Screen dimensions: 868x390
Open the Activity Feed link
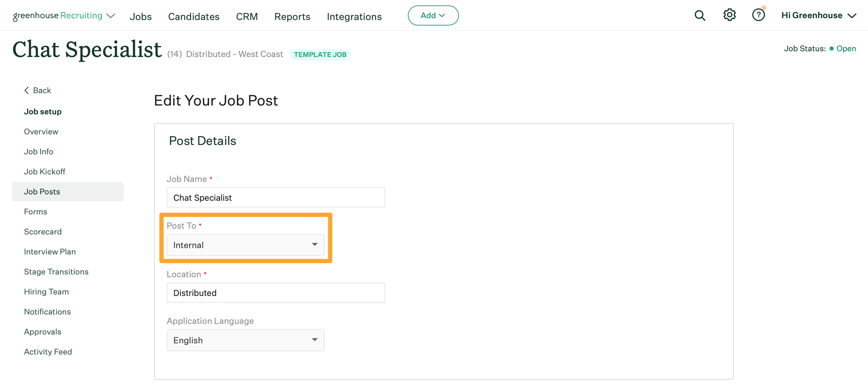pyautogui.click(x=48, y=351)
